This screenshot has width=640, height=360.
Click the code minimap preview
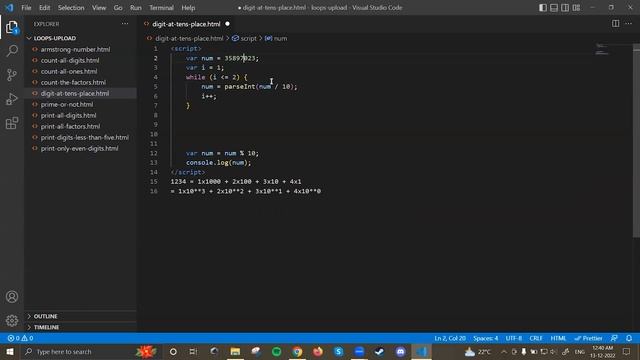pos(602,49)
